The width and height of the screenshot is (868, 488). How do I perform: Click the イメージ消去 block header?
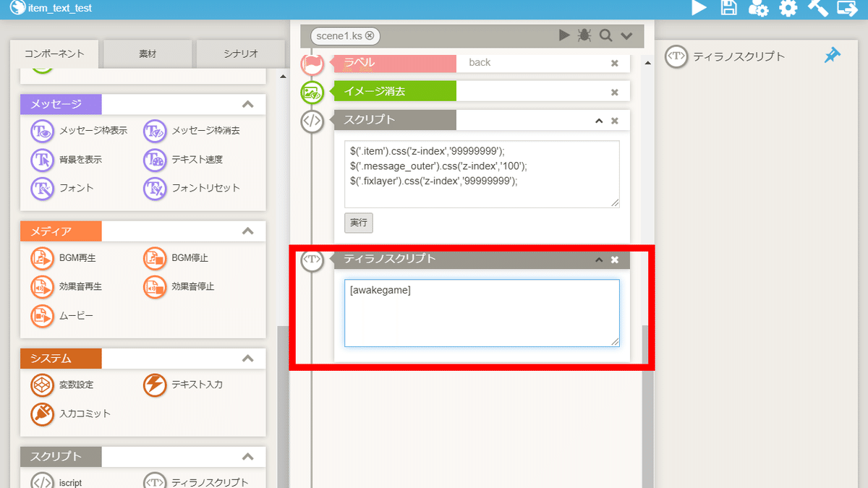coord(395,91)
